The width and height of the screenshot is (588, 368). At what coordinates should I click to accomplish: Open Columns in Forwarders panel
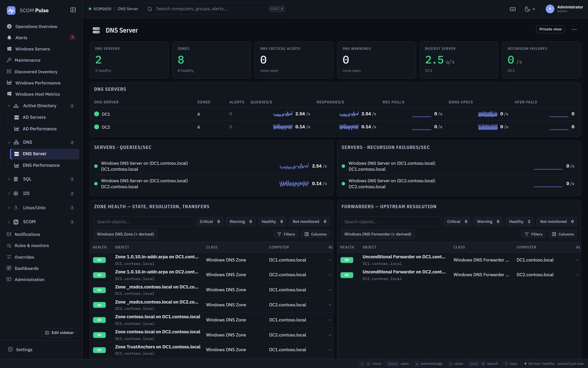click(x=563, y=234)
